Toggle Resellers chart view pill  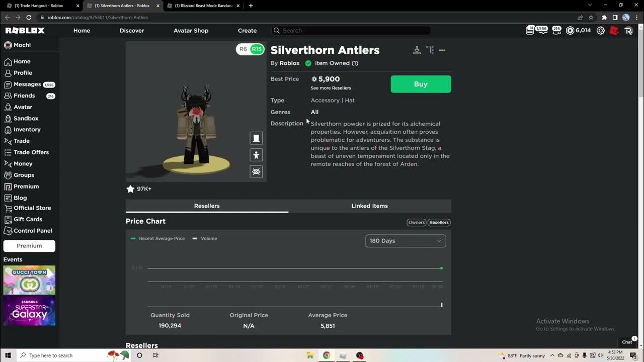(x=439, y=222)
